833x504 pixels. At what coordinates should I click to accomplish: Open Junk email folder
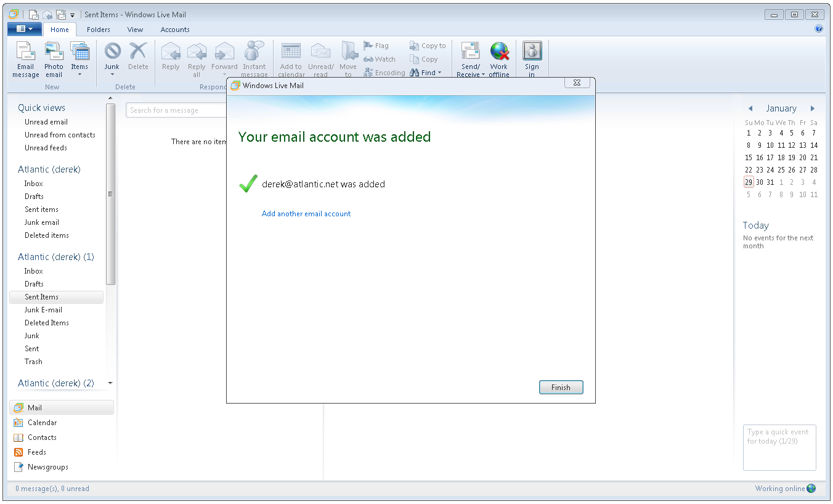click(42, 222)
